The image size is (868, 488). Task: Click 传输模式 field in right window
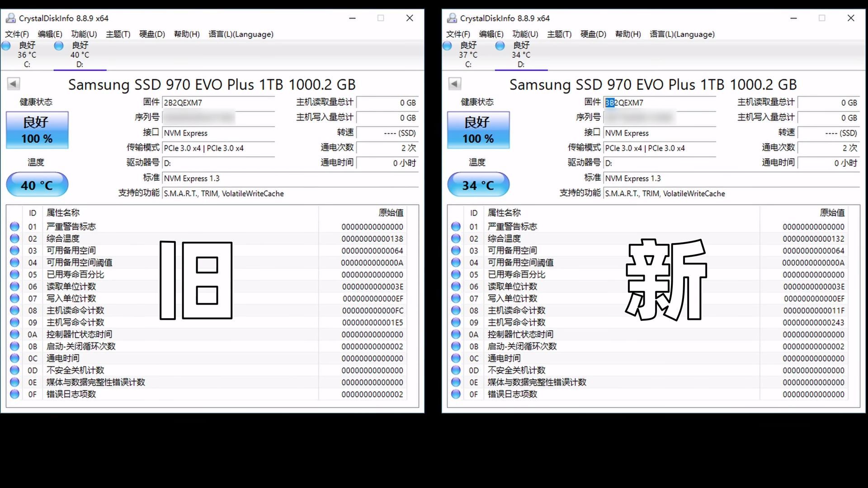(660, 148)
